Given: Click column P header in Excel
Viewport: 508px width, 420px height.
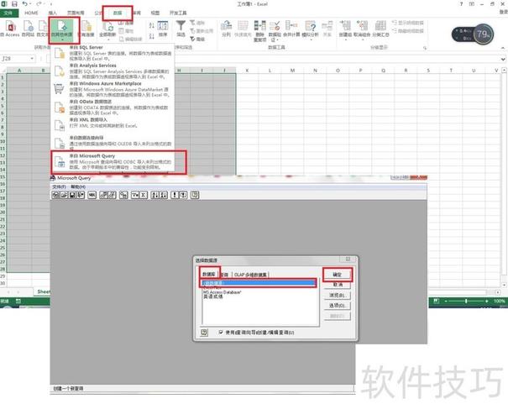Looking at the screenshot, I should tap(360, 71).
